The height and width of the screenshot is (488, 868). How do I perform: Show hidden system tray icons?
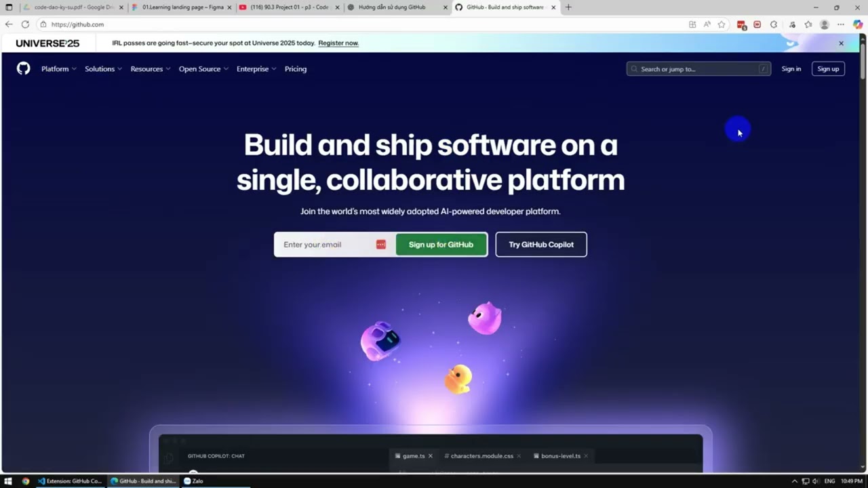(x=795, y=481)
